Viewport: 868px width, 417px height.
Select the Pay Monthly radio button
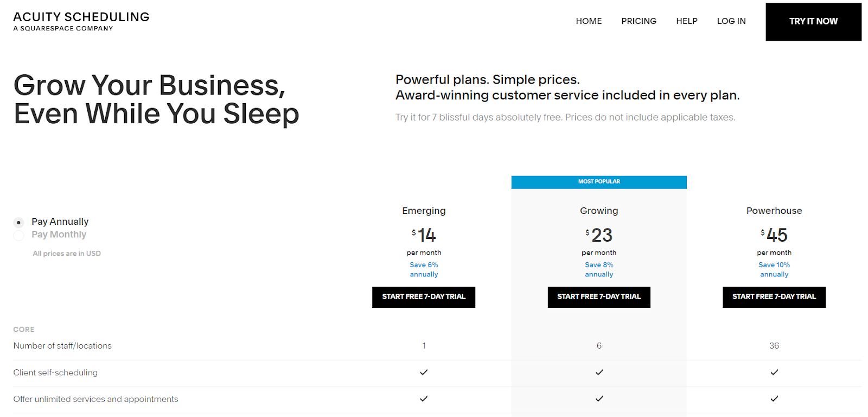(19, 235)
